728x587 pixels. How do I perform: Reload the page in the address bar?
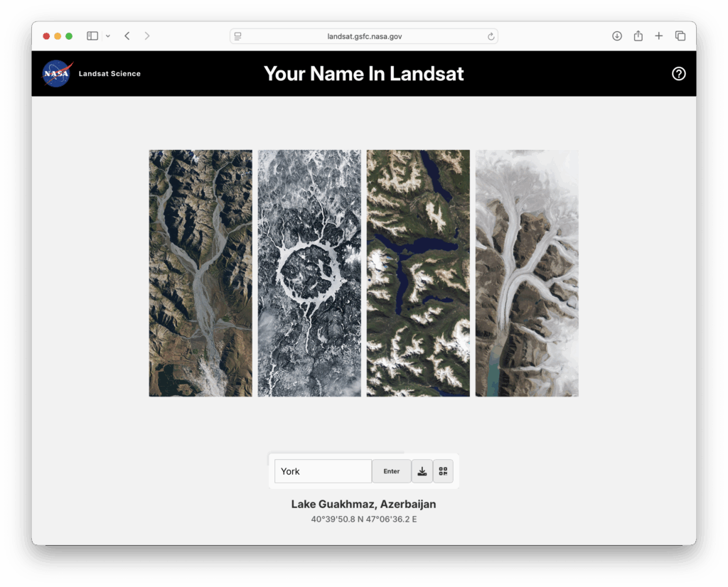(x=491, y=36)
